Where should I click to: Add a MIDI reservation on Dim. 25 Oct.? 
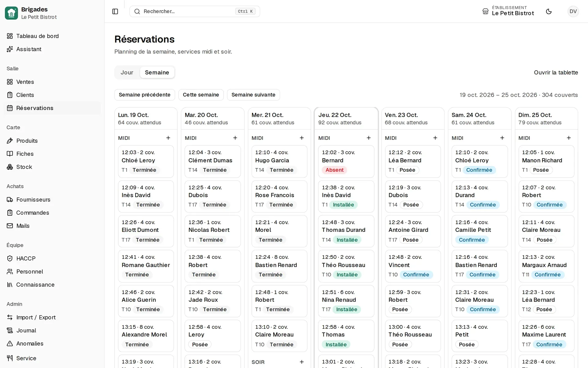(x=569, y=138)
